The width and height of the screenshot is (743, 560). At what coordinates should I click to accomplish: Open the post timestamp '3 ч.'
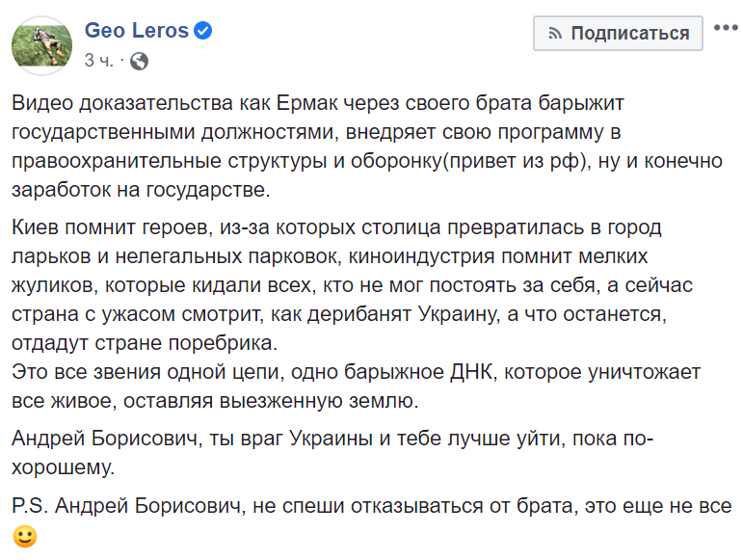tap(98, 61)
